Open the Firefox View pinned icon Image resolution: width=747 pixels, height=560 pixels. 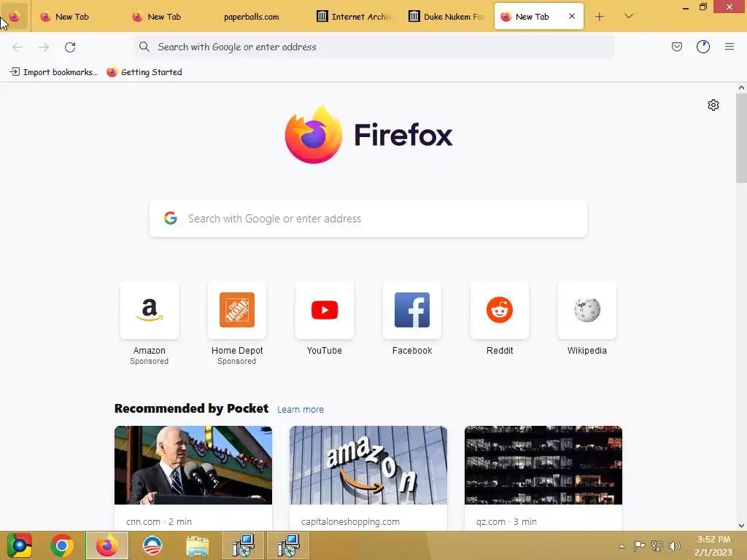point(15,17)
